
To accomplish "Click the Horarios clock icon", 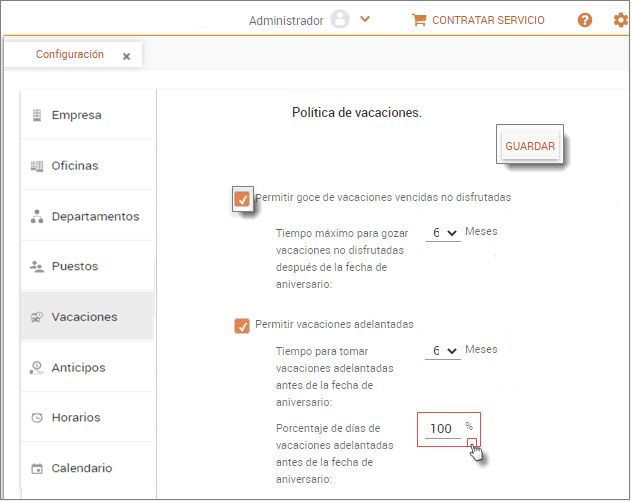I will click(x=37, y=418).
